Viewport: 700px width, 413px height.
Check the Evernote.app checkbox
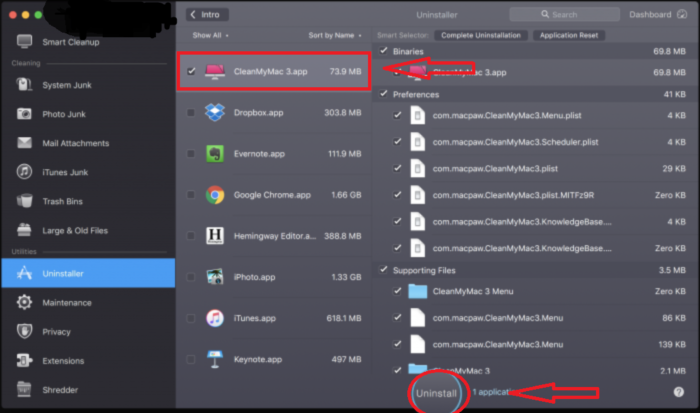pos(191,154)
